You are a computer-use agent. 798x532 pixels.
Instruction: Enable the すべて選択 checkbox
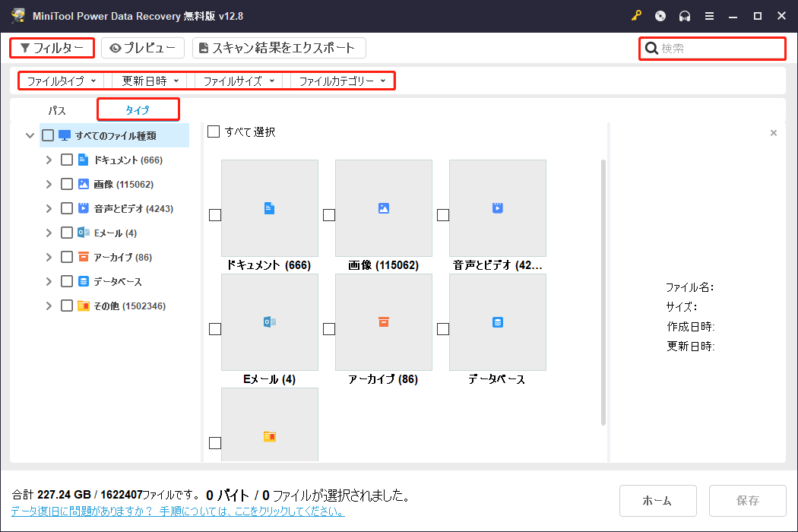click(x=214, y=131)
